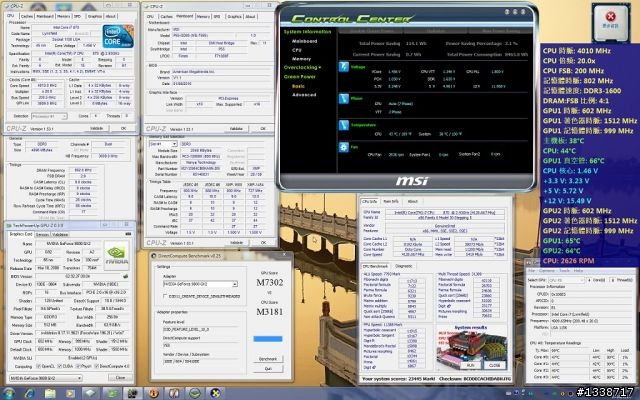The width and height of the screenshot is (640, 400).
Task: Open the memory Slot dropdown in CPU-Z SPD
Action: tap(163, 144)
